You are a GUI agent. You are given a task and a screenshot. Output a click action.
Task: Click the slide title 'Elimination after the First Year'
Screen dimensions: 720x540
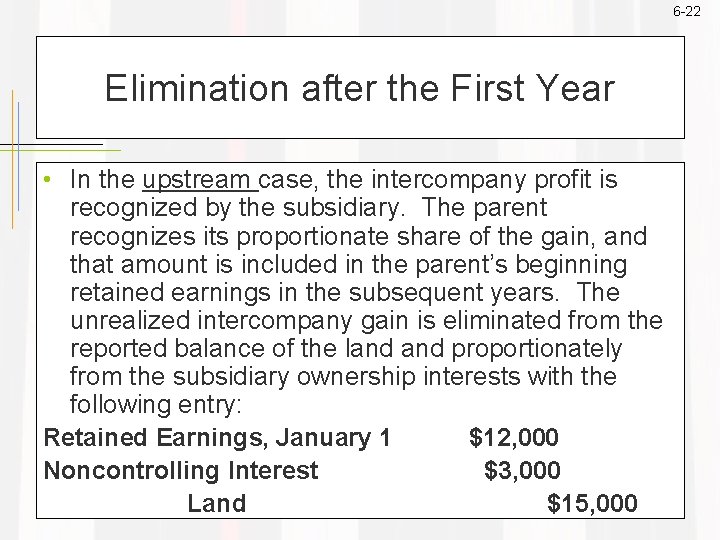click(360, 88)
